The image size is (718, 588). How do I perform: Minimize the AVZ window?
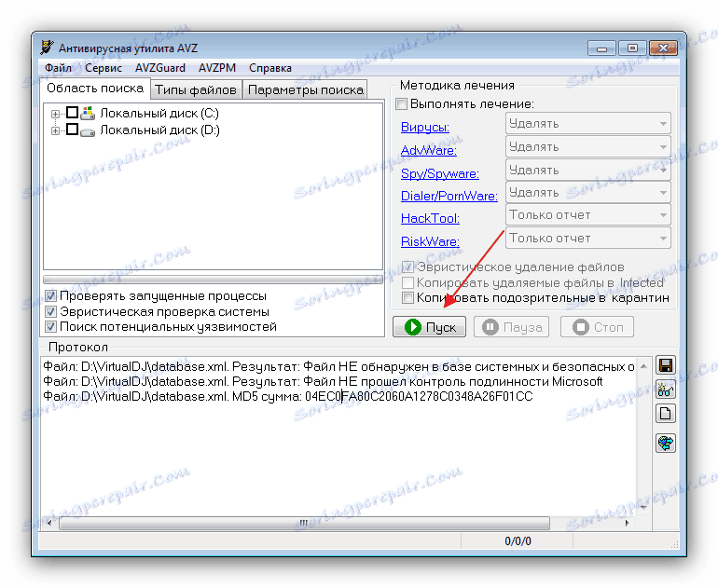(601, 48)
